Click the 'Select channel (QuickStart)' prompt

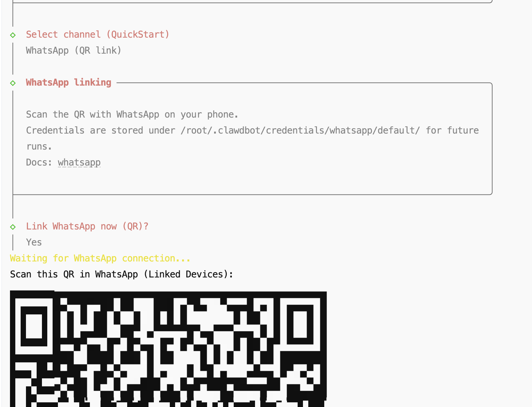point(98,35)
